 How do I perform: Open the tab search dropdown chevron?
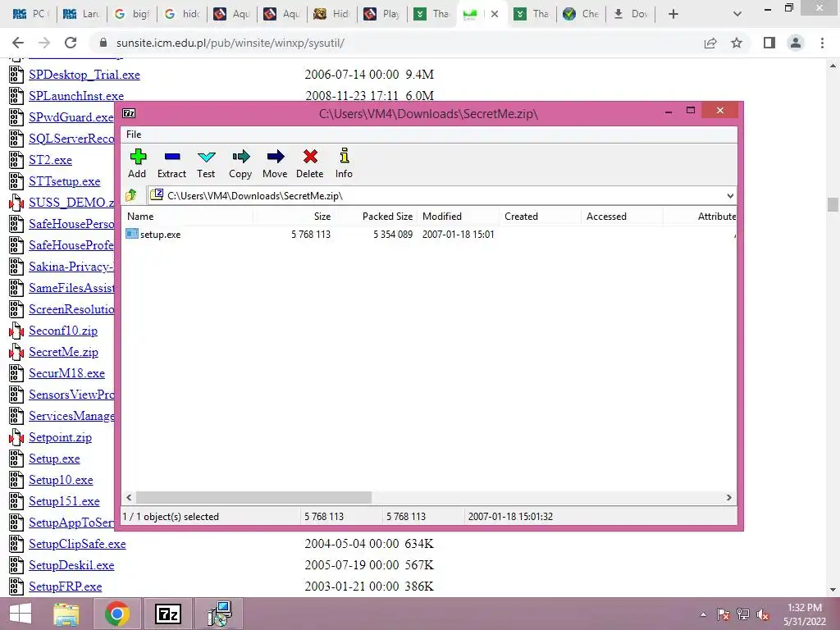tap(737, 14)
